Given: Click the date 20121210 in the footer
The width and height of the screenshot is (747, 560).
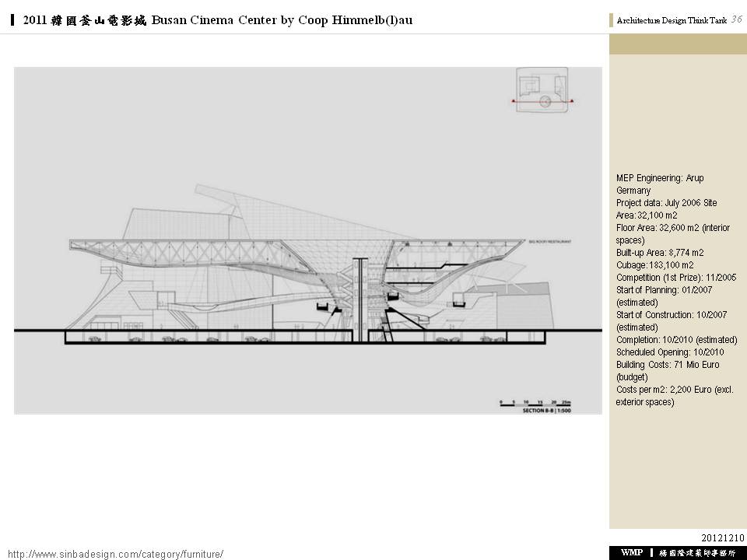Looking at the screenshot, I should pos(723,537).
